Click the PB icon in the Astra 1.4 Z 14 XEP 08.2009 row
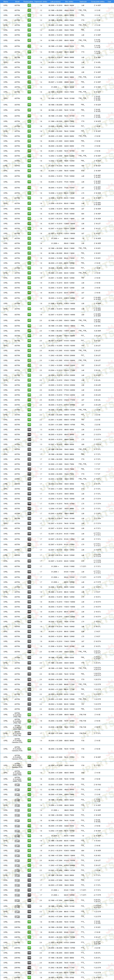 (29, 6)
